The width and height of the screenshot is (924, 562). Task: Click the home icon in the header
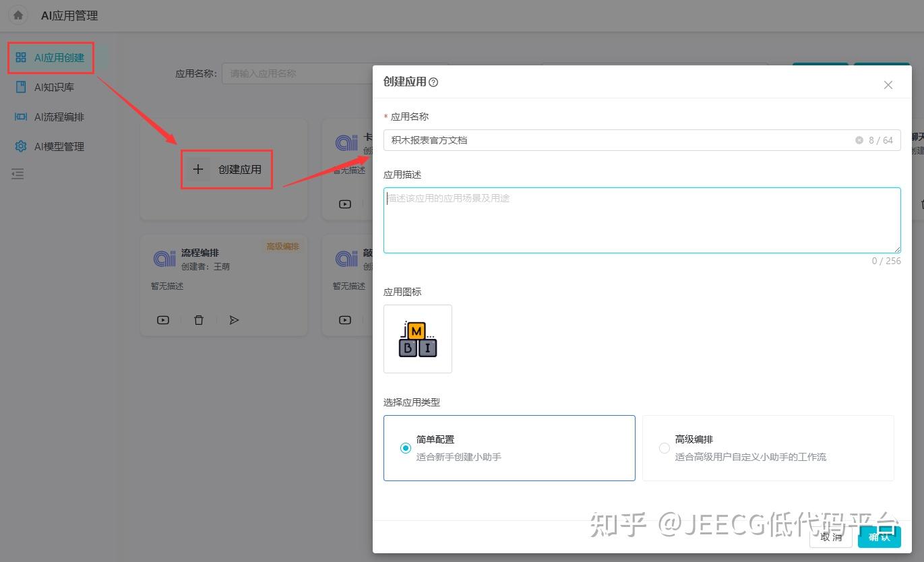(x=18, y=15)
